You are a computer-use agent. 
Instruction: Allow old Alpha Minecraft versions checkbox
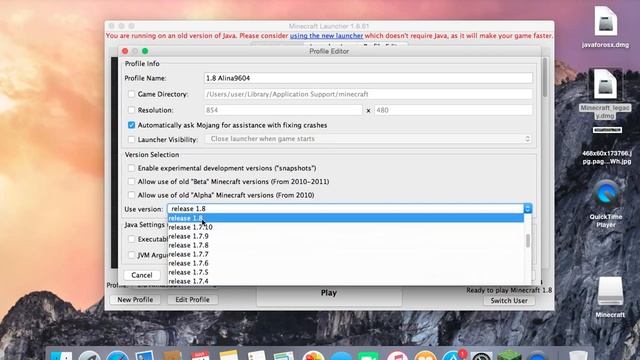pyautogui.click(x=131, y=195)
